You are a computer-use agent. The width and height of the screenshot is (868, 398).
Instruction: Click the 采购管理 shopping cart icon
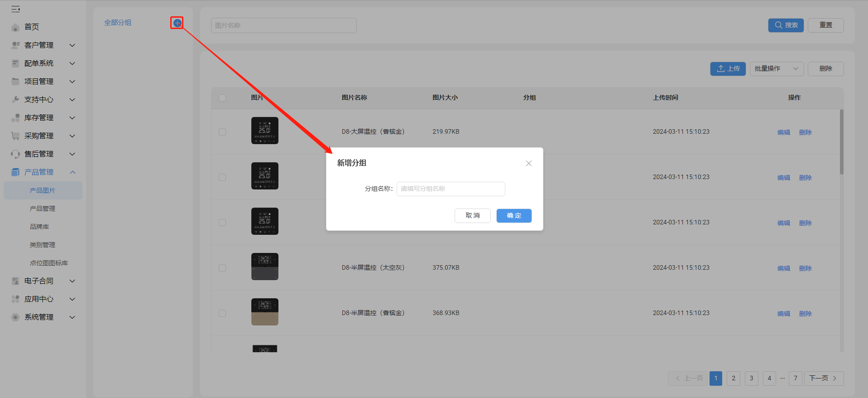click(x=15, y=136)
